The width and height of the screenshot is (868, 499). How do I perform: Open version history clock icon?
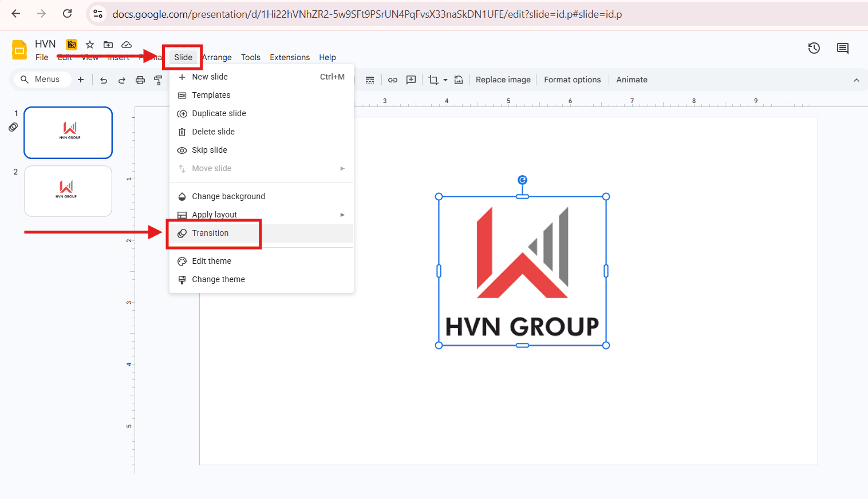tap(814, 49)
